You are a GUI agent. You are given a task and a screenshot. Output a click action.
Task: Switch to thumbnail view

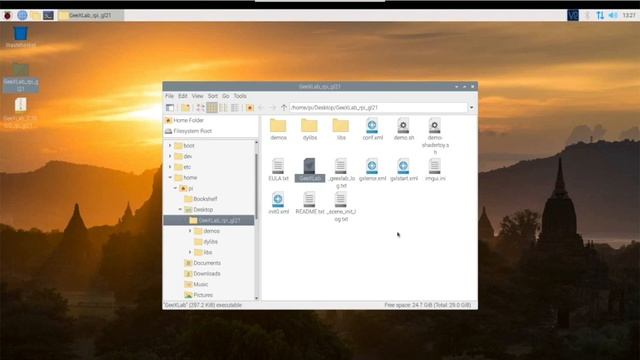pyautogui.click(x=212, y=108)
